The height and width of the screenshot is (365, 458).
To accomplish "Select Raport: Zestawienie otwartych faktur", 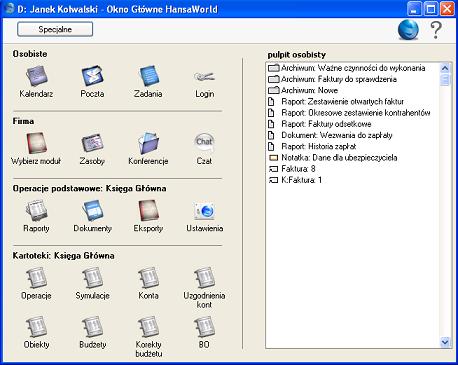I will tap(336, 102).
